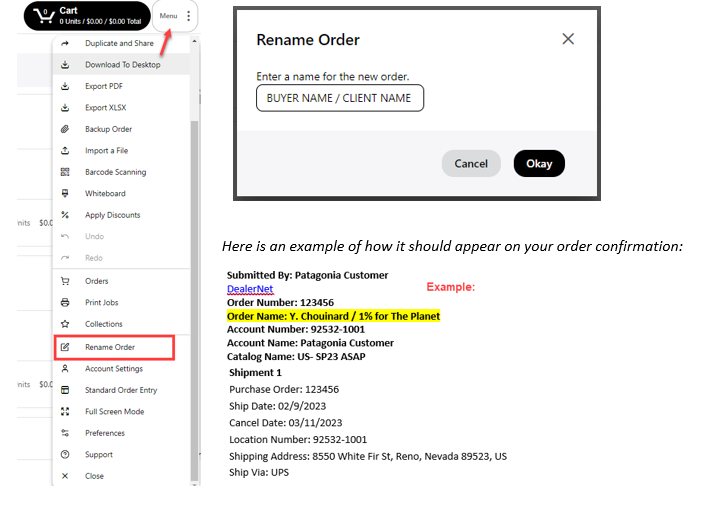Open Account Settings
Screen dimensions: 713x525
pos(114,369)
